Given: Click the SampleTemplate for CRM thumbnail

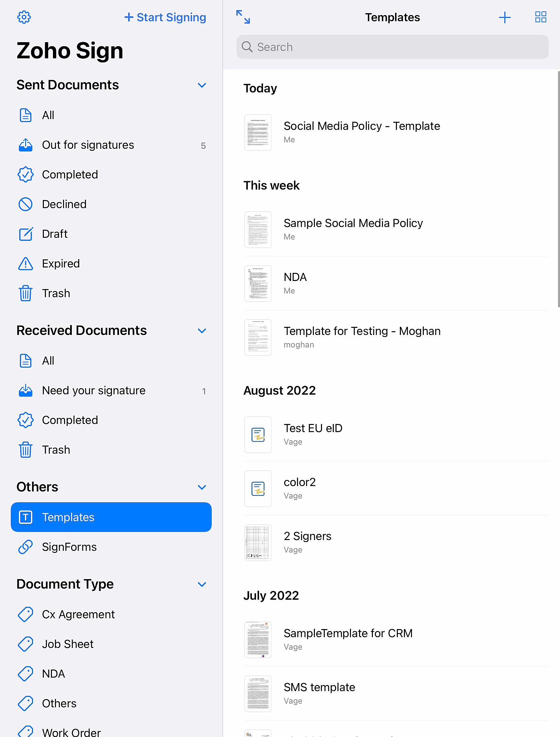Looking at the screenshot, I should pos(258,640).
